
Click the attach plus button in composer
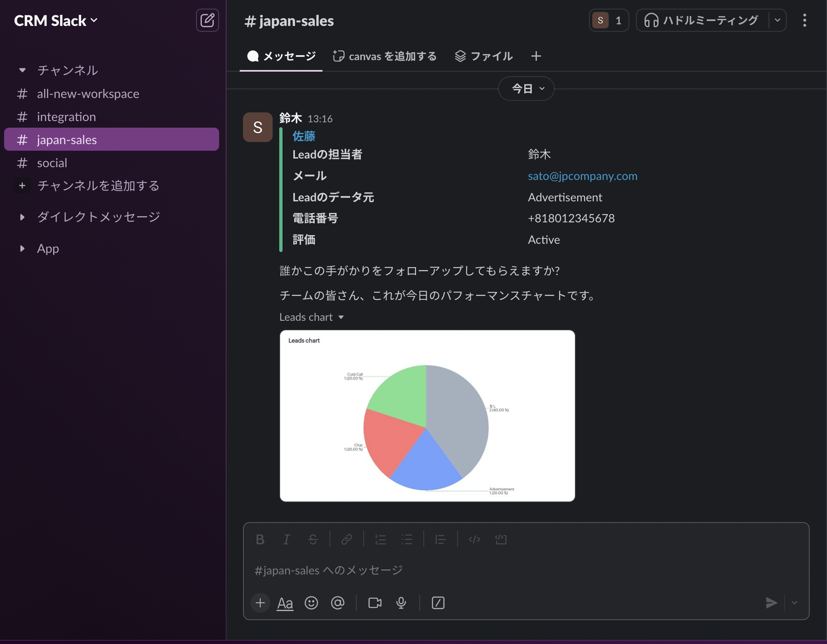pos(260,603)
